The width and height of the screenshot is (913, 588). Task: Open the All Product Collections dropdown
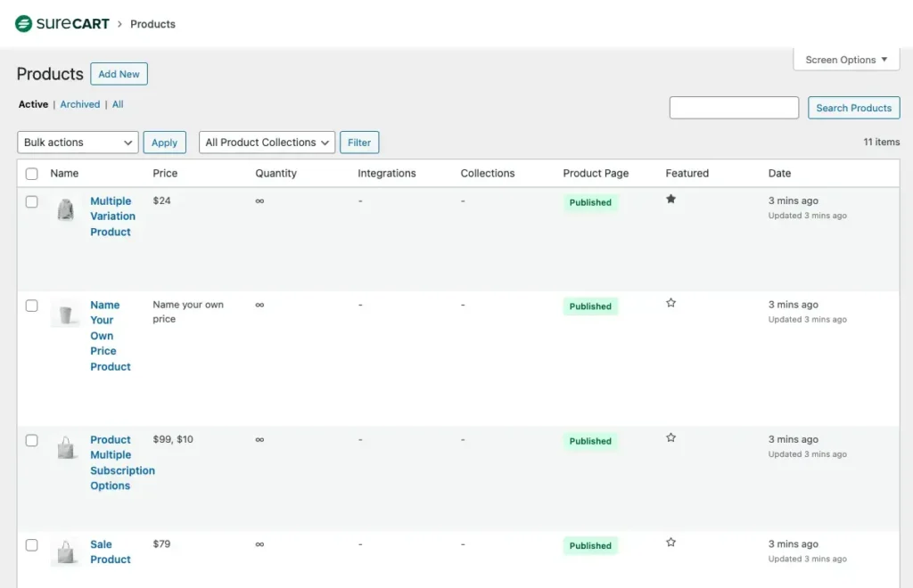coord(266,142)
